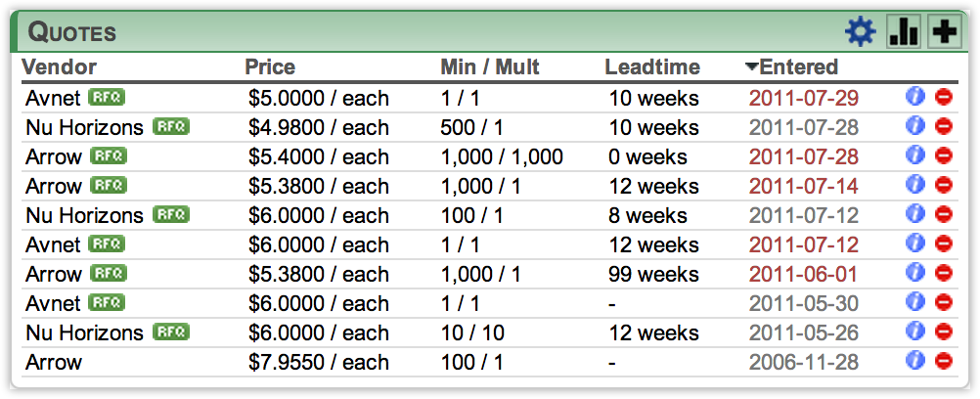The width and height of the screenshot is (980, 399).
Task: Click the 2011-07-14 entered date
Action: (x=804, y=187)
